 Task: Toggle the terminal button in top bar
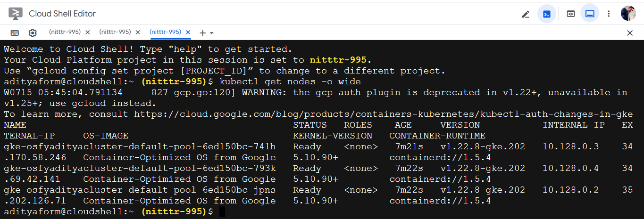point(547,14)
